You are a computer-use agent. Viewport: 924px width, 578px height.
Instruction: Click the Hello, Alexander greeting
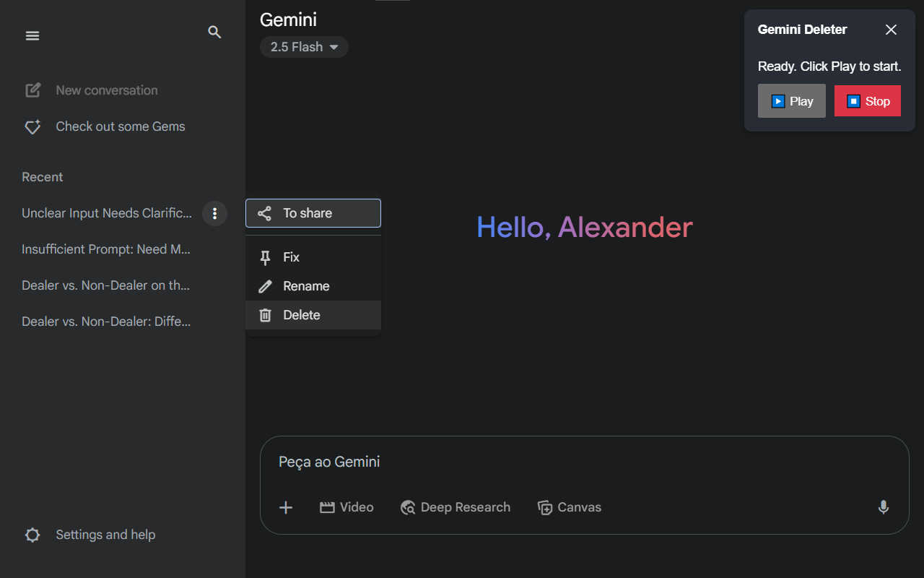585,228
